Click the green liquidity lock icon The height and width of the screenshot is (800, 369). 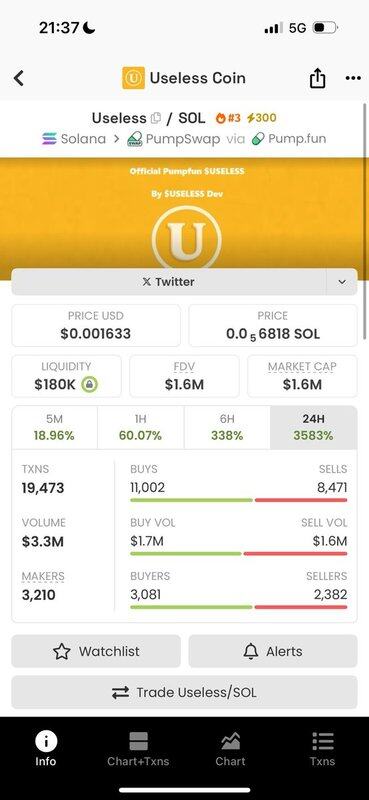pyautogui.click(x=90, y=385)
